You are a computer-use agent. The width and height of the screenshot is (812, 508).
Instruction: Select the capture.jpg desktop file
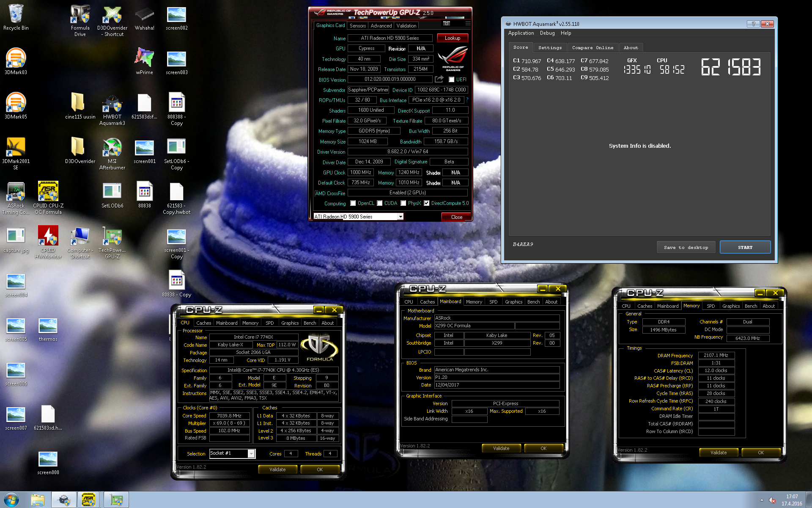(16, 240)
